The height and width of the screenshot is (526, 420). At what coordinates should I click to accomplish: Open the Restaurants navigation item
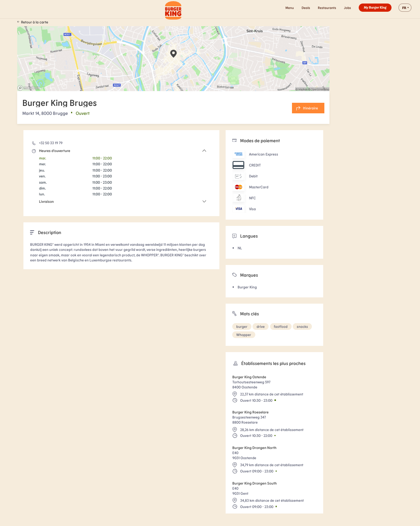(x=327, y=8)
